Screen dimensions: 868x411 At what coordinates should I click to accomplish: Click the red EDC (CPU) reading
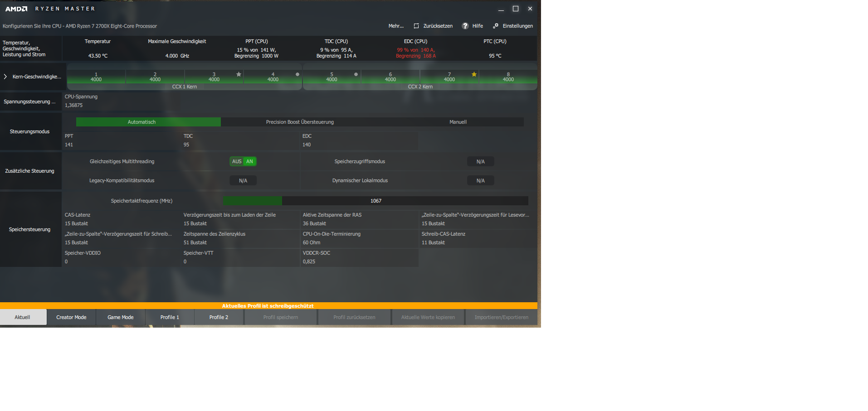click(x=416, y=53)
